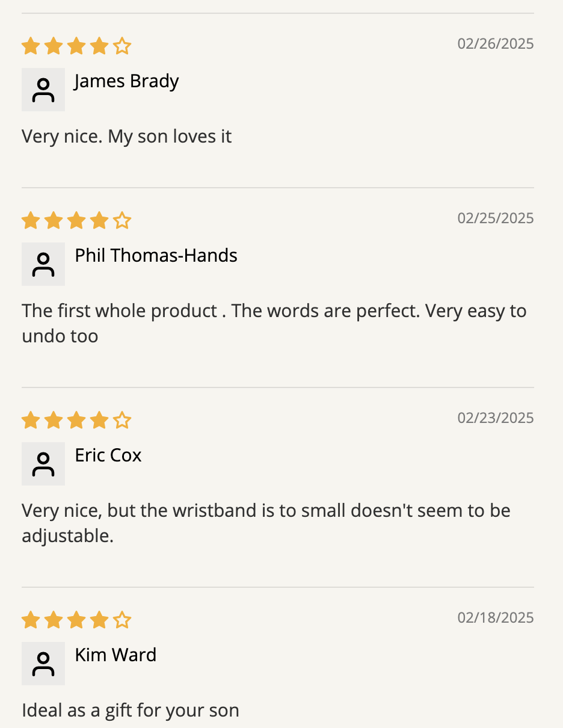Click the star rating on Phil Thomas-Hands' review
This screenshot has width=563, height=728.
pyautogui.click(x=76, y=221)
